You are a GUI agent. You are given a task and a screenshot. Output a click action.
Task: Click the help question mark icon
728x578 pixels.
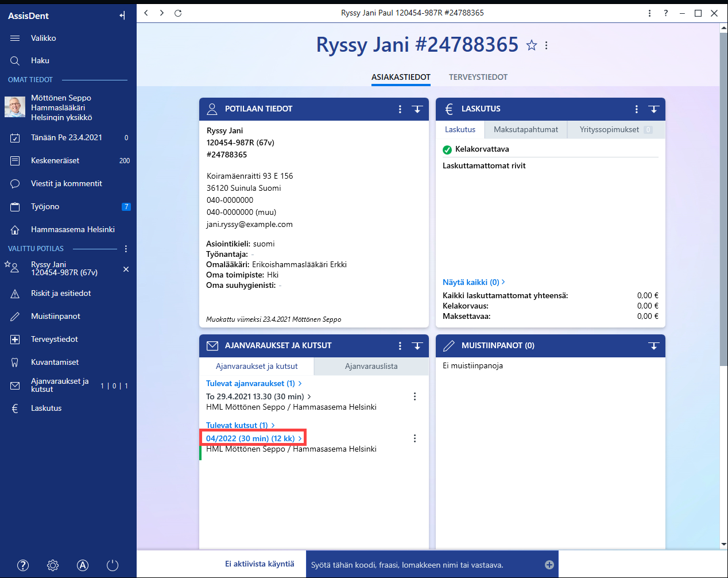[x=23, y=565]
